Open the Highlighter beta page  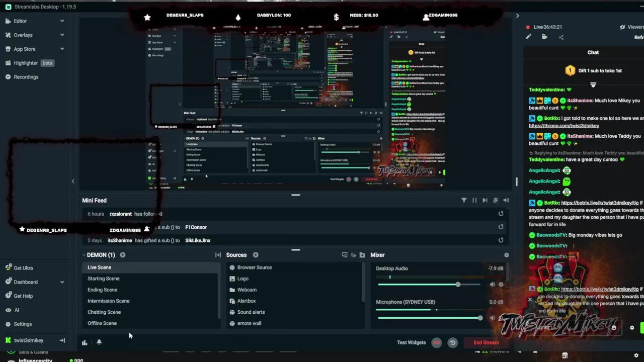click(x=29, y=63)
